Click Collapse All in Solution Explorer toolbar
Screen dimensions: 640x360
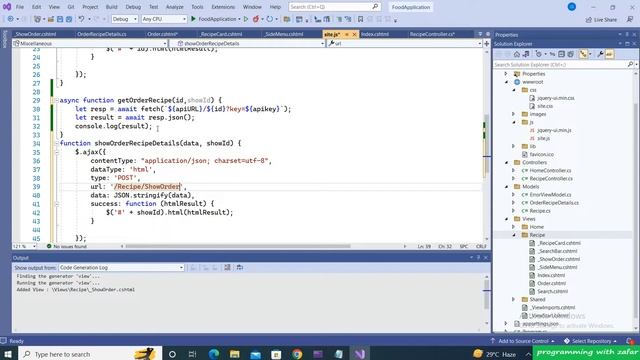(562, 54)
